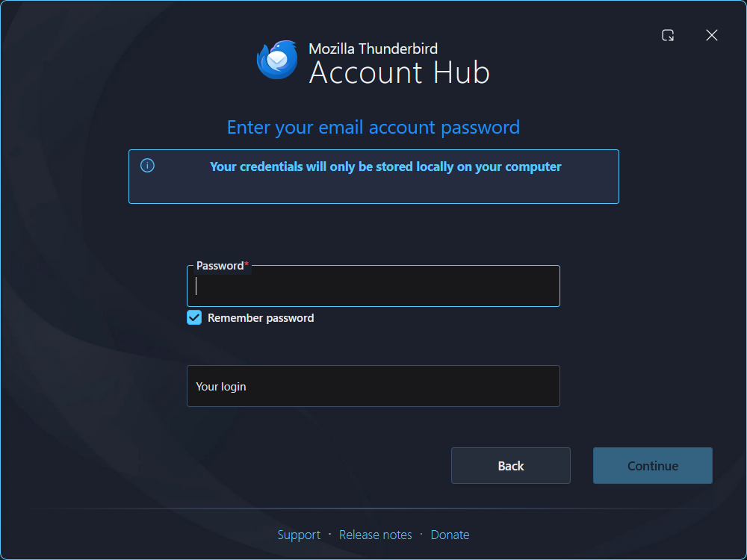The width and height of the screenshot is (747, 560).
Task: Click the dot separator between Support and Release notes
Action: [x=329, y=535]
